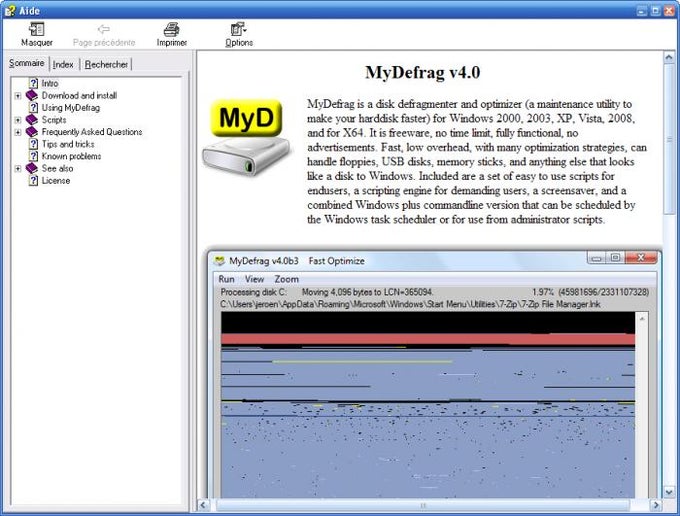Click the Page précédente arrow icon

point(104,29)
